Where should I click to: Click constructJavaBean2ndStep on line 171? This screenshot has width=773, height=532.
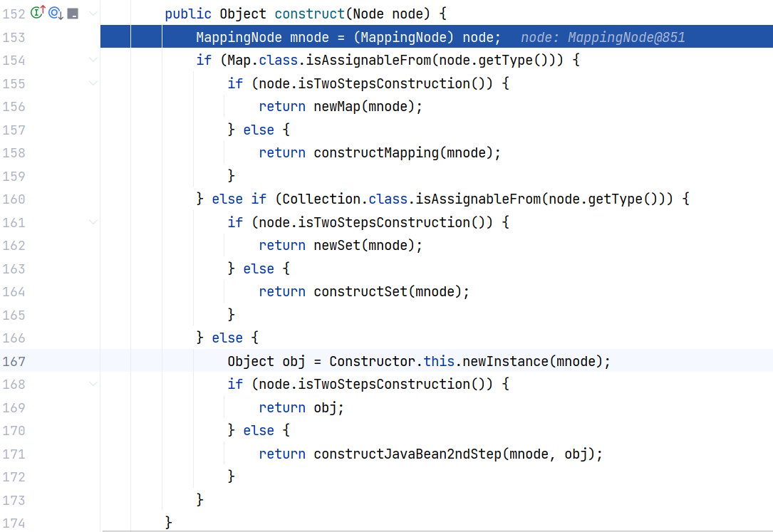pyautogui.click(x=408, y=454)
